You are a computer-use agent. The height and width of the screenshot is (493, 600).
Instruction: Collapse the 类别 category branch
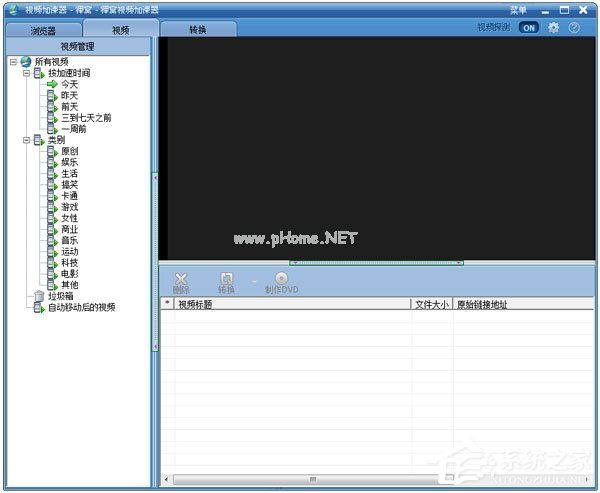pyautogui.click(x=26, y=140)
